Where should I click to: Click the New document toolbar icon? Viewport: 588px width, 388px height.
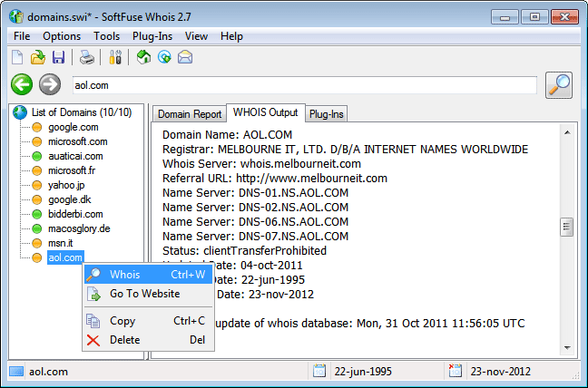(17, 58)
